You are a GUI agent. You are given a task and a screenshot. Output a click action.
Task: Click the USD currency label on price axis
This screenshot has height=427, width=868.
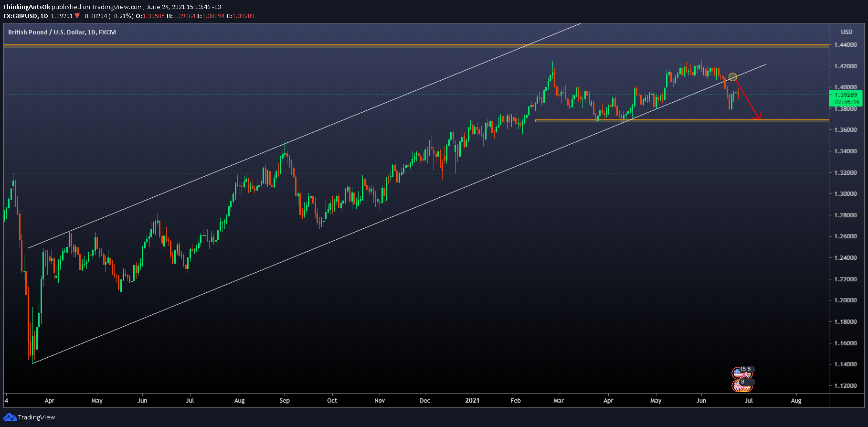847,32
